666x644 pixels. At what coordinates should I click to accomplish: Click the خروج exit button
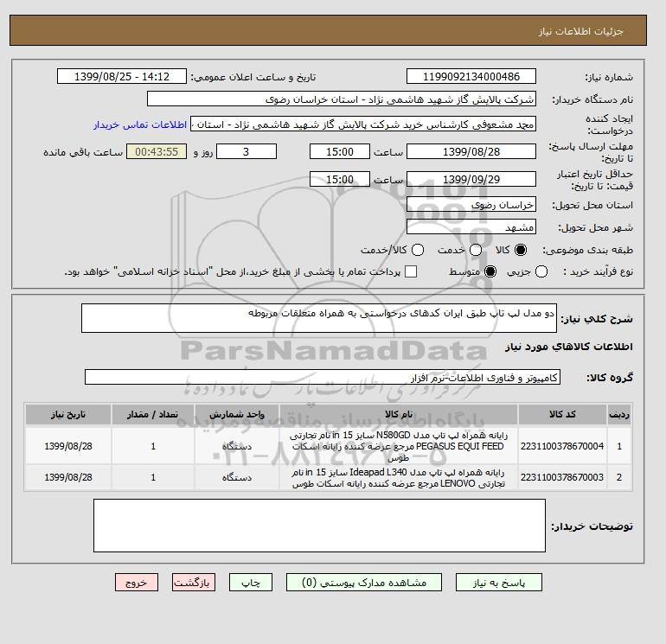[x=137, y=583]
